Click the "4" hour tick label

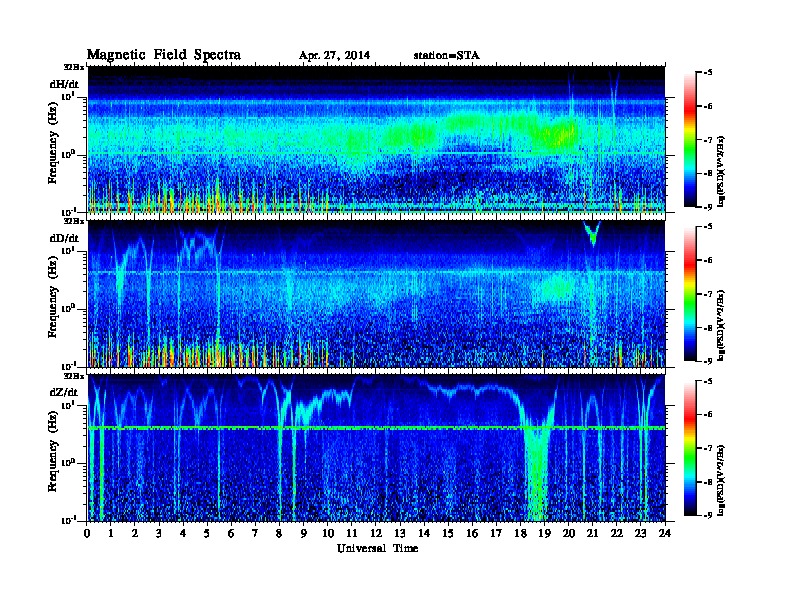coord(183,533)
